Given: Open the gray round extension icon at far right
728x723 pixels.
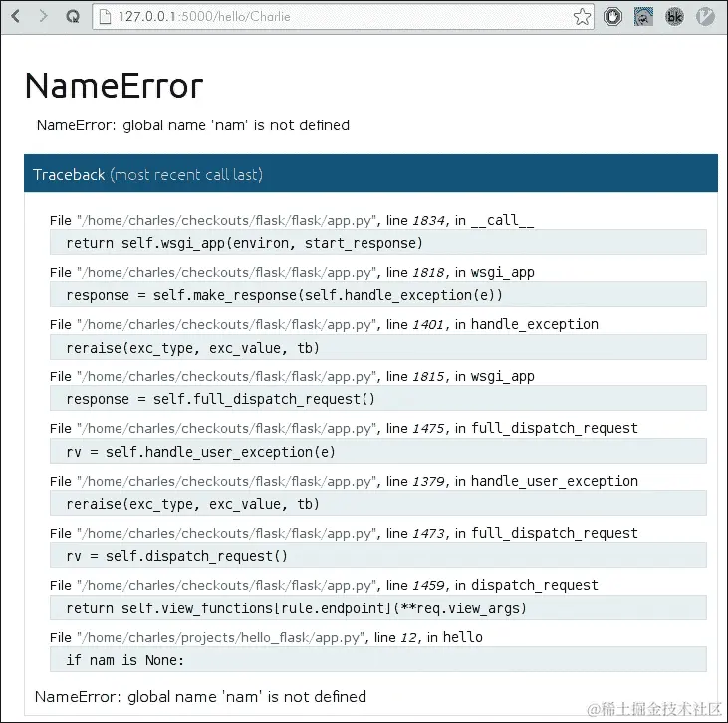Looking at the screenshot, I should pyautogui.click(x=705, y=17).
